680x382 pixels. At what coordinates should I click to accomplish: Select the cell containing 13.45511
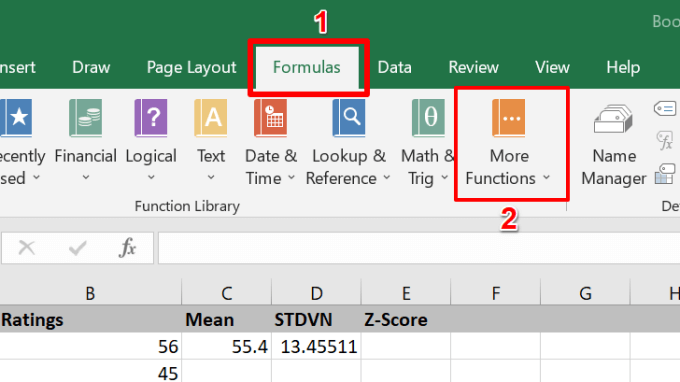[x=316, y=346]
